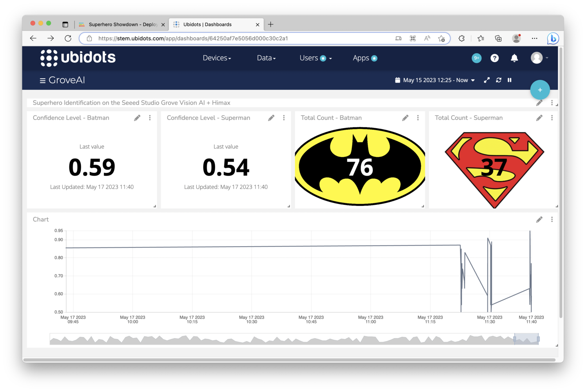
Task: Refresh the dashboard data
Action: (x=499, y=80)
